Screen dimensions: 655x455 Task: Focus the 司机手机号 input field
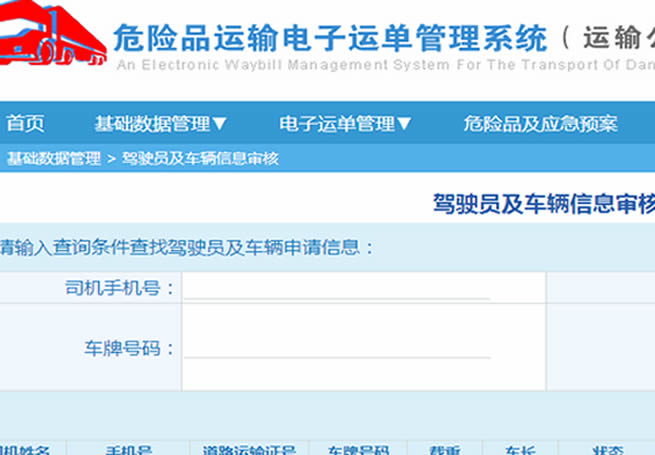click(337, 288)
